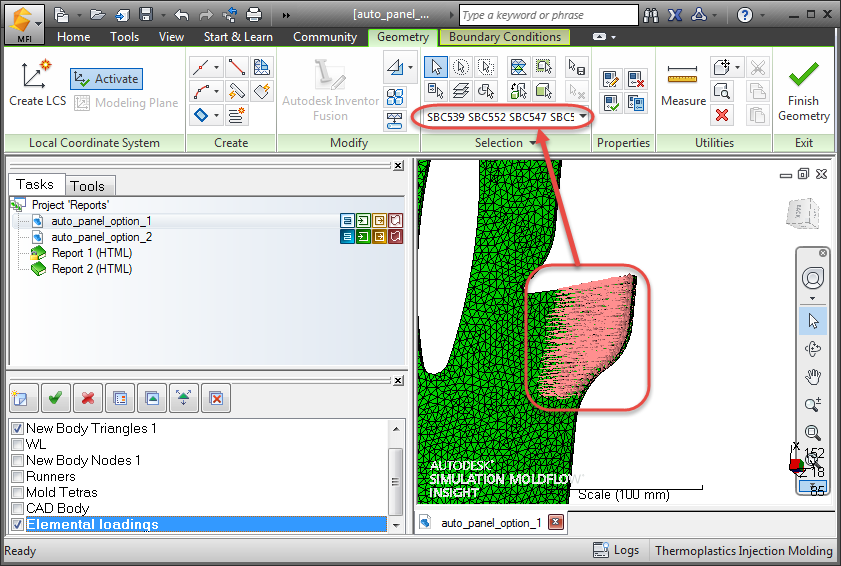
Task: Enable the Runners layer checkbox
Action: (x=18, y=476)
